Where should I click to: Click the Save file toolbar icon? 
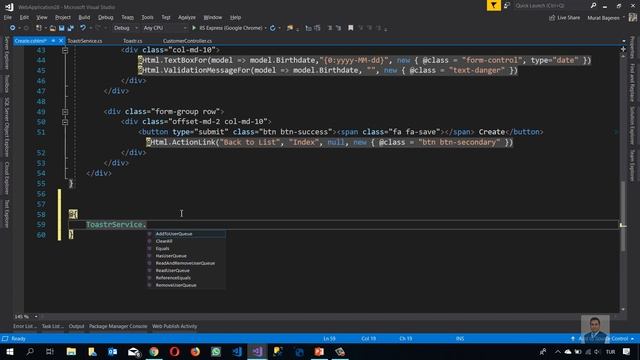point(62,28)
